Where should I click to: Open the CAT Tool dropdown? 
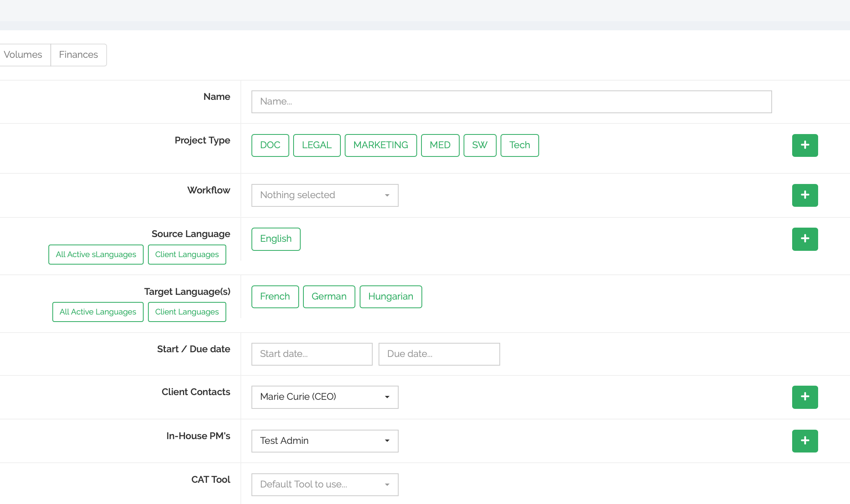point(325,485)
